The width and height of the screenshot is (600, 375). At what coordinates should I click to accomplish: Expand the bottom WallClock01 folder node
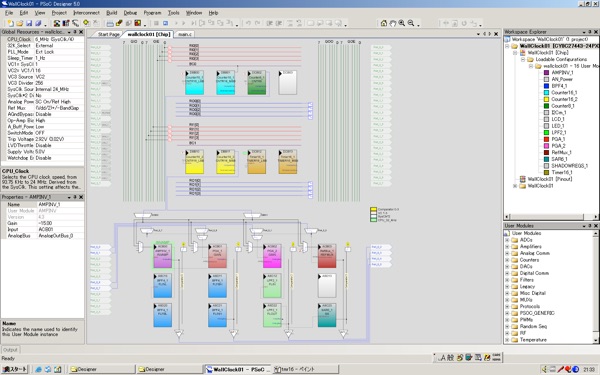click(515, 186)
